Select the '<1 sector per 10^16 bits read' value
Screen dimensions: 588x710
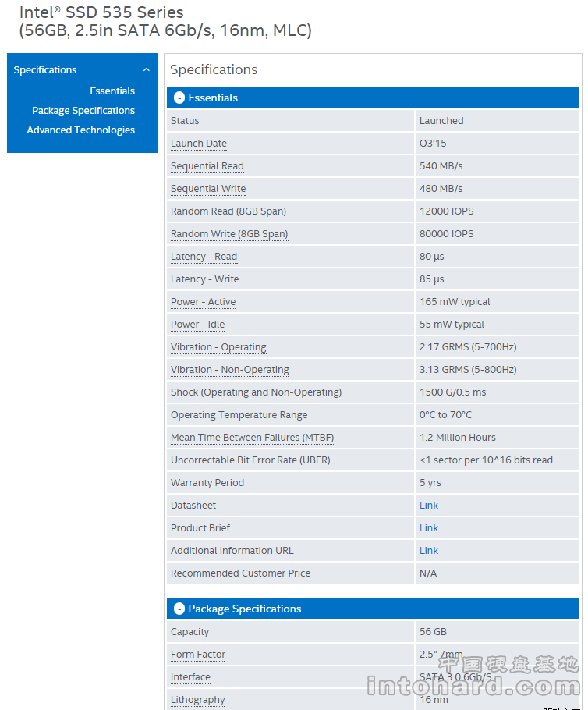click(486, 460)
